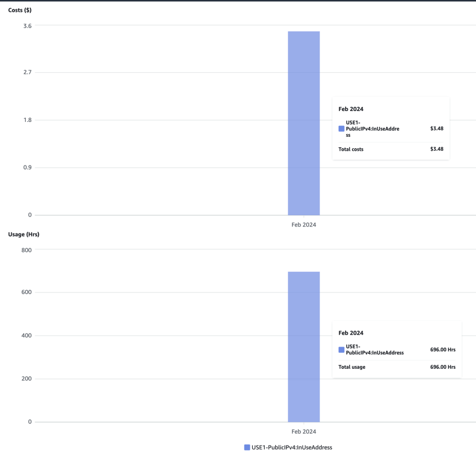Click the Usage (Hrs) axis title
Image resolution: width=476 pixels, height=459 pixels.
coord(23,234)
